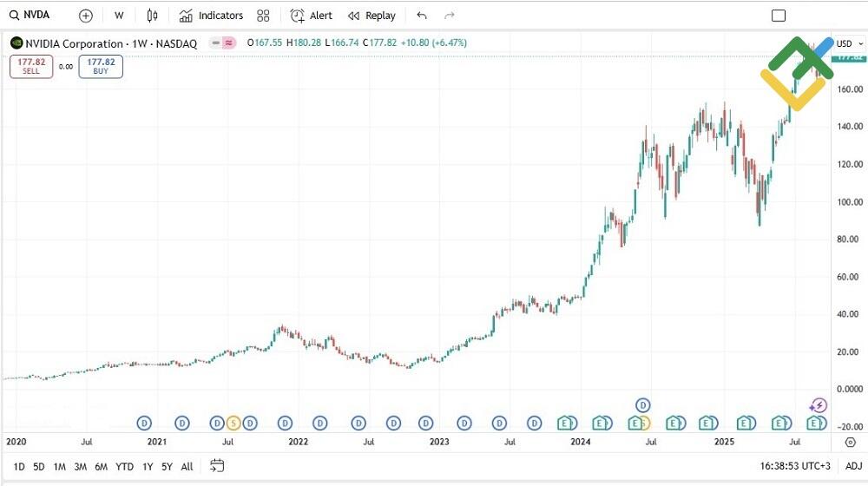Open the USD currency dropdown
This screenshot has height=486, width=868.
click(849, 43)
